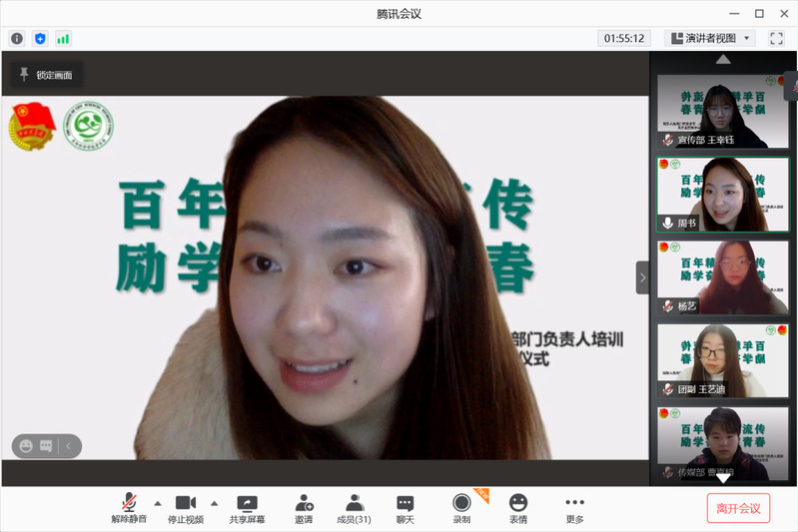The image size is (798, 532).
Task: Turn off camera with 停止视频
Action: (x=185, y=509)
